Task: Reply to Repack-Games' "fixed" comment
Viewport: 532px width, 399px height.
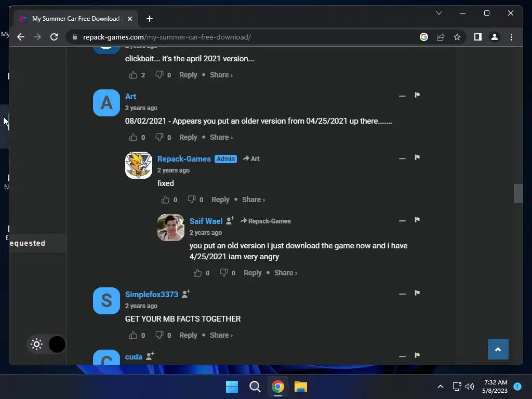Action: pyautogui.click(x=220, y=199)
